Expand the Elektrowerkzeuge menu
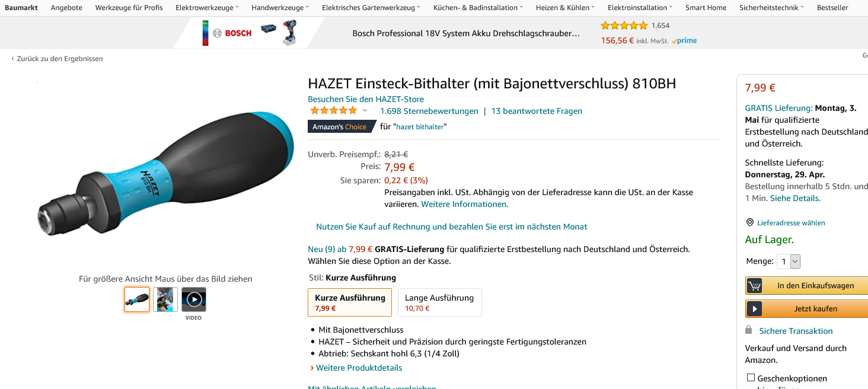The width and height of the screenshot is (868, 389). point(208,8)
